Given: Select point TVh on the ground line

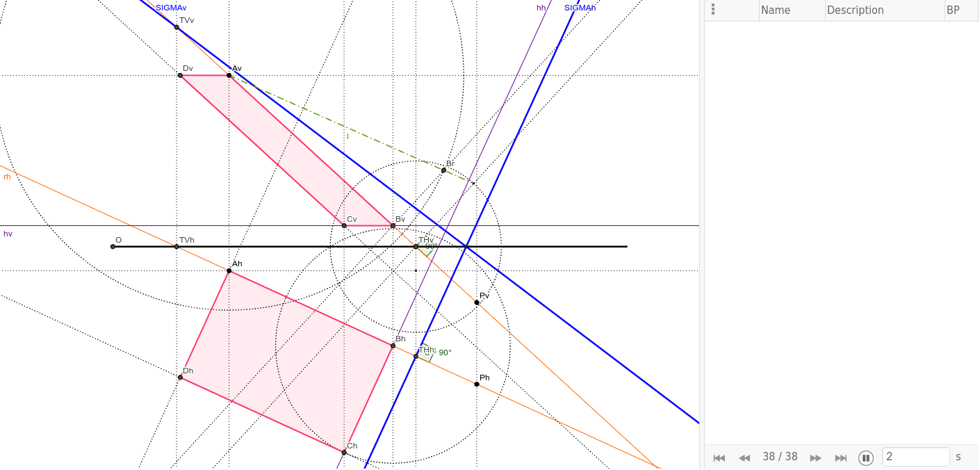Looking at the screenshot, I should 177,246.
